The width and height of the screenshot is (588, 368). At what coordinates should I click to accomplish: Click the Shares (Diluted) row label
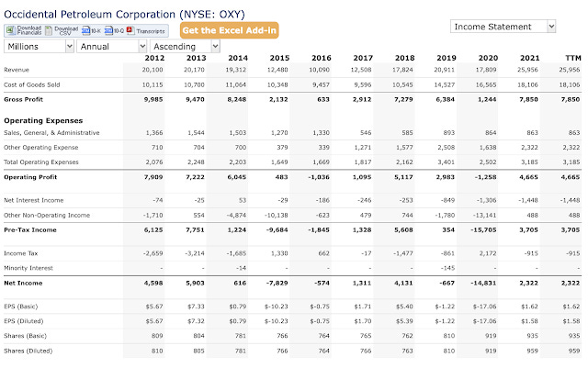[x=28, y=351]
